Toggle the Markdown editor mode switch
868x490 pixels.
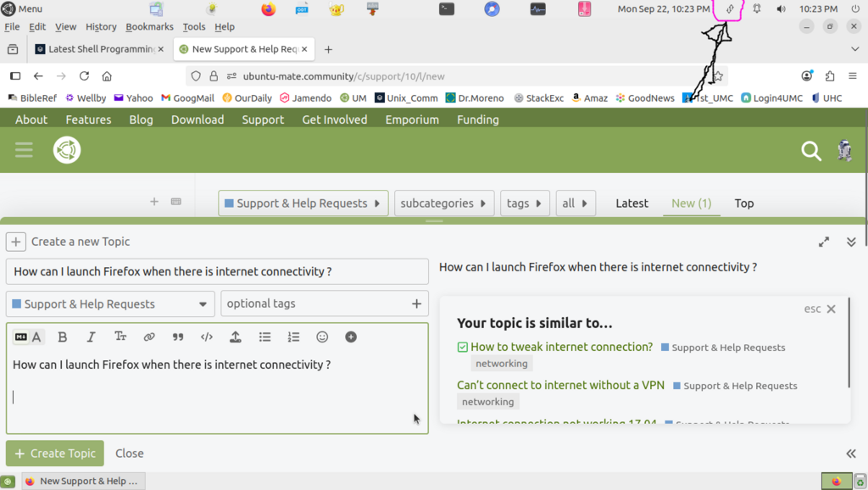pos(28,337)
